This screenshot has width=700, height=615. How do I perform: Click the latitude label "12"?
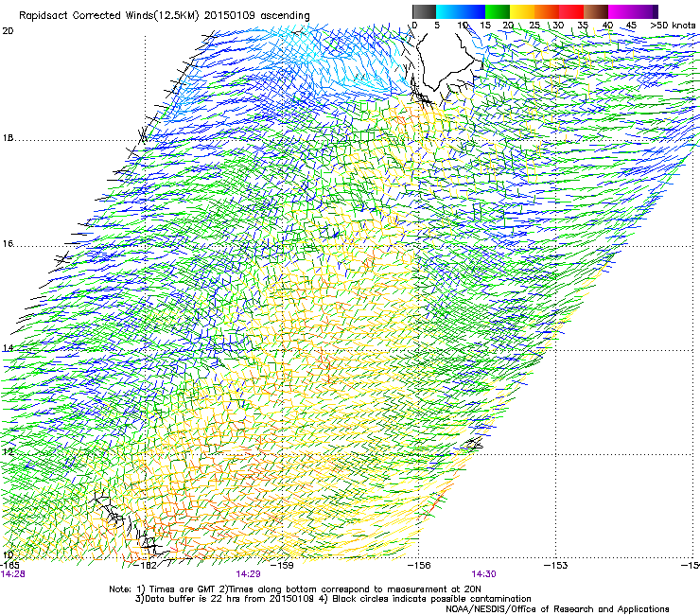click(8, 451)
